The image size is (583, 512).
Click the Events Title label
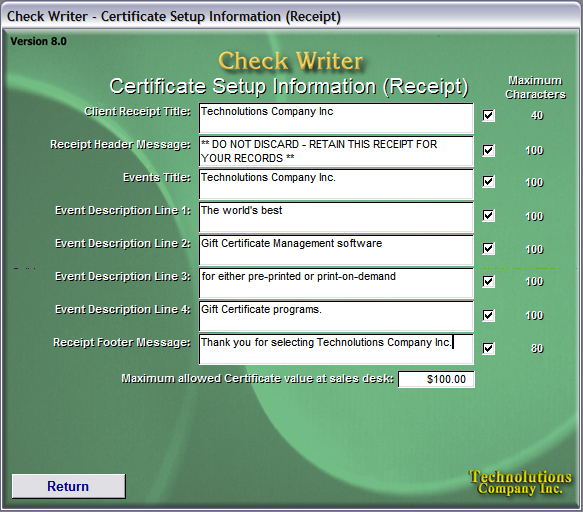(x=157, y=177)
